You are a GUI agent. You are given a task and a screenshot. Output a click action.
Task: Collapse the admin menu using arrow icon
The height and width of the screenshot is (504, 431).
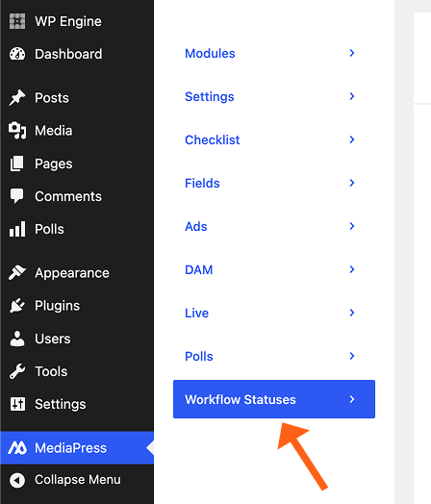click(x=17, y=480)
